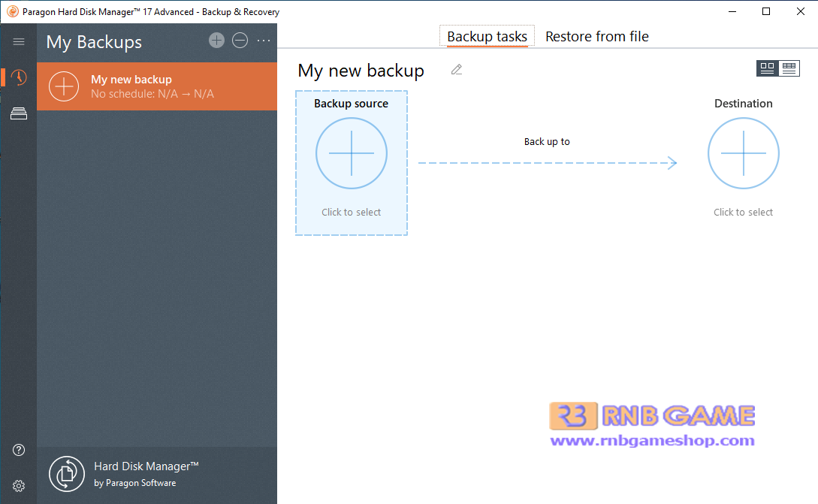Image resolution: width=818 pixels, height=504 pixels.
Task: Remove backup using the minus icon
Action: click(240, 40)
